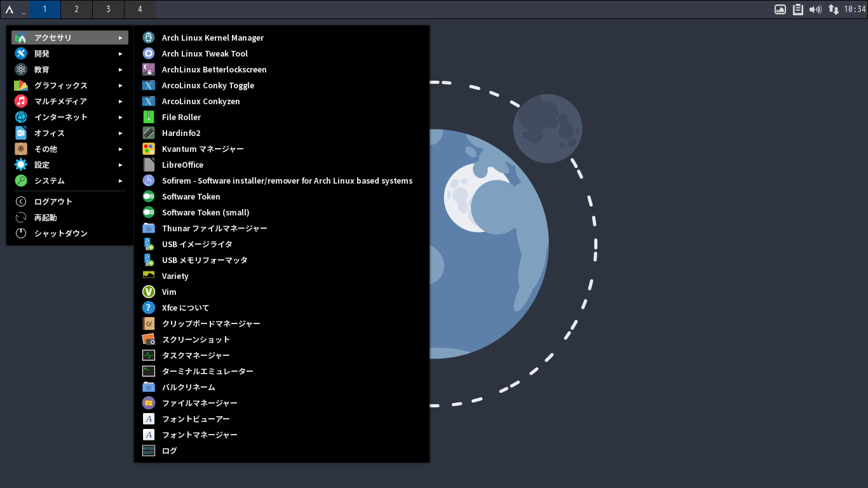Click the Variety wallpaper icon
The width and height of the screenshot is (868, 488).
coord(149,276)
